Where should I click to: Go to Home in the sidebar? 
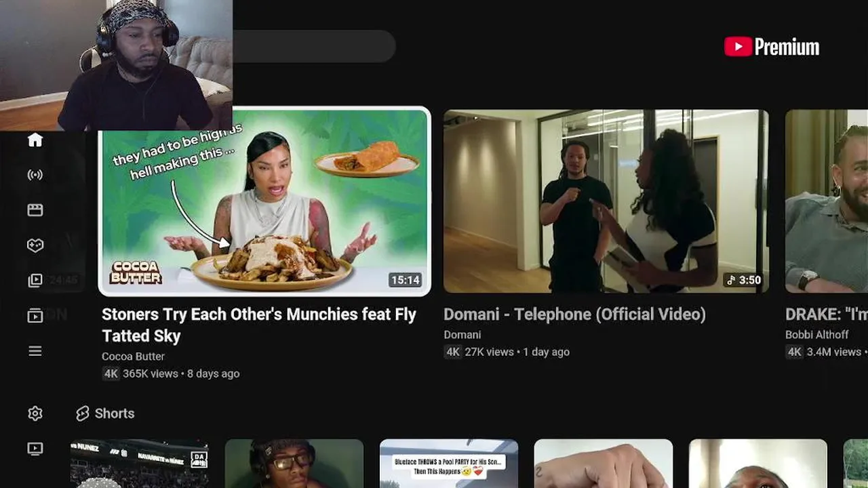click(35, 140)
